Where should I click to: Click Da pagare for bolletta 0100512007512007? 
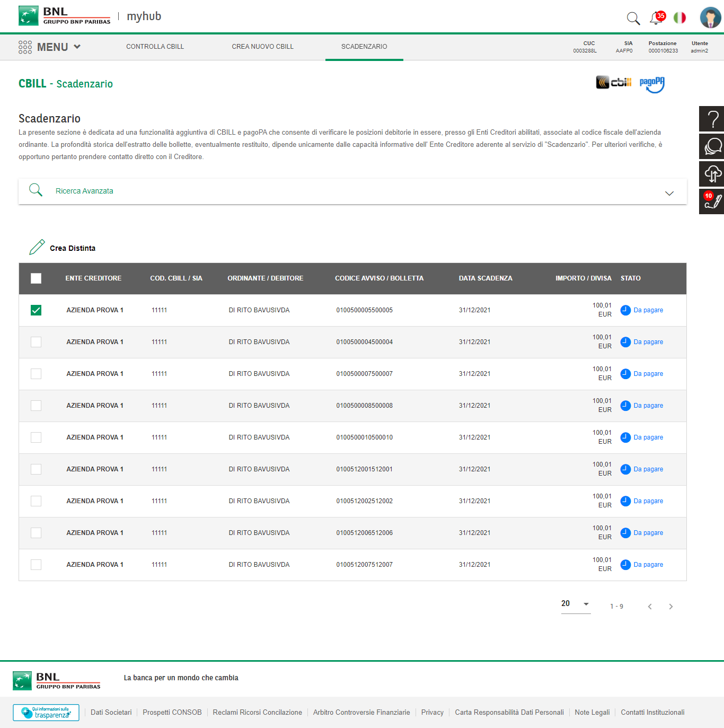[x=648, y=565]
